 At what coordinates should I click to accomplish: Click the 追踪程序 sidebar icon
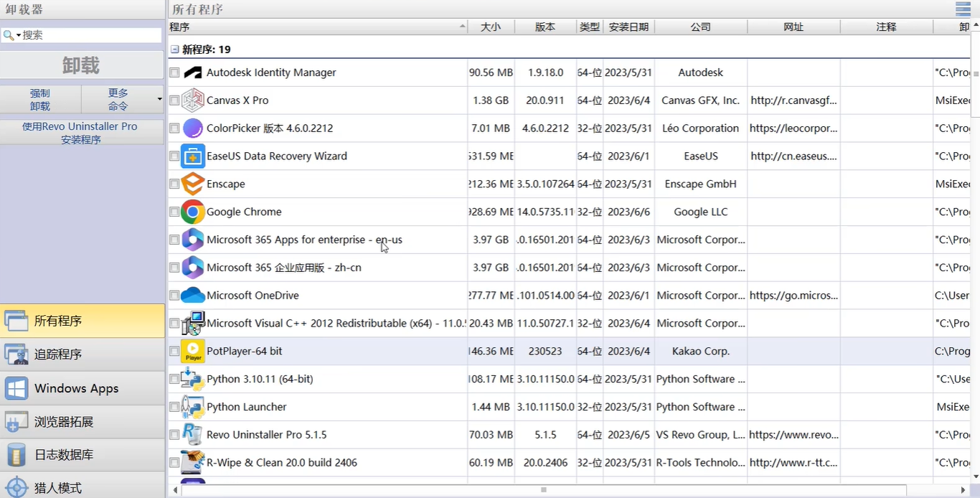(17, 354)
